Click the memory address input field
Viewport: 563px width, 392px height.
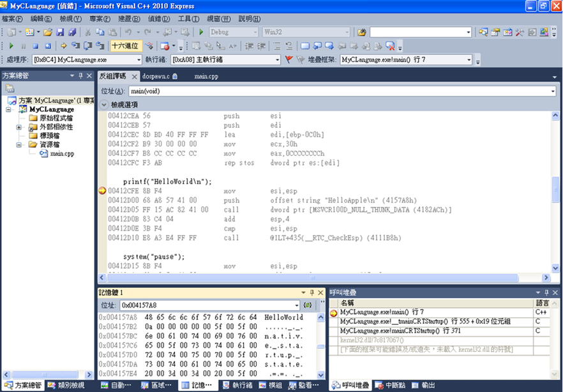[x=207, y=305]
